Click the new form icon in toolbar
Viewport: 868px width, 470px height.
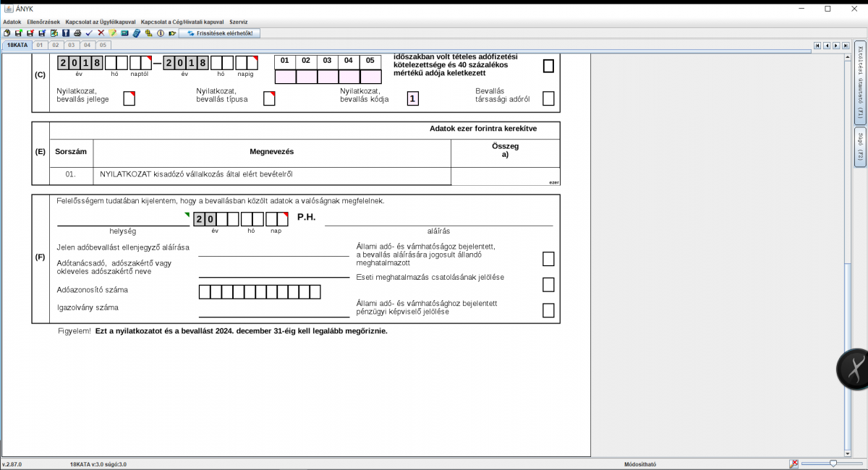click(7, 33)
